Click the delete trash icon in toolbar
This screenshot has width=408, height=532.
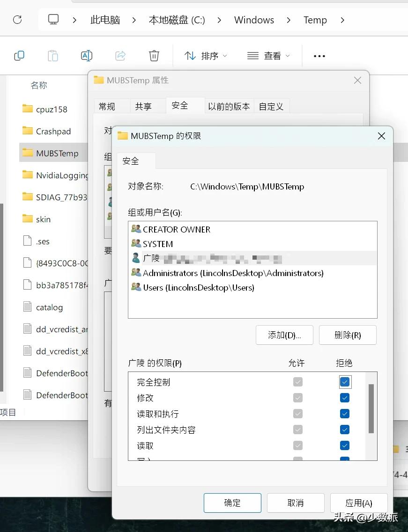pos(154,55)
